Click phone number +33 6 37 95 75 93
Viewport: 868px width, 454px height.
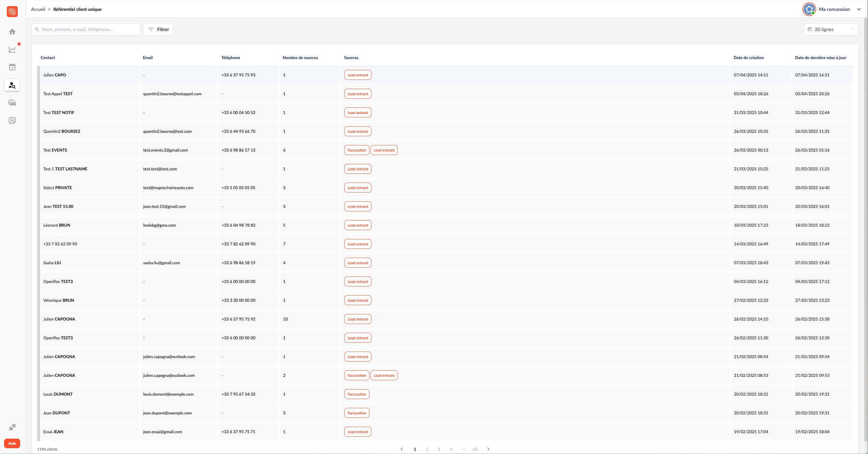coord(238,75)
